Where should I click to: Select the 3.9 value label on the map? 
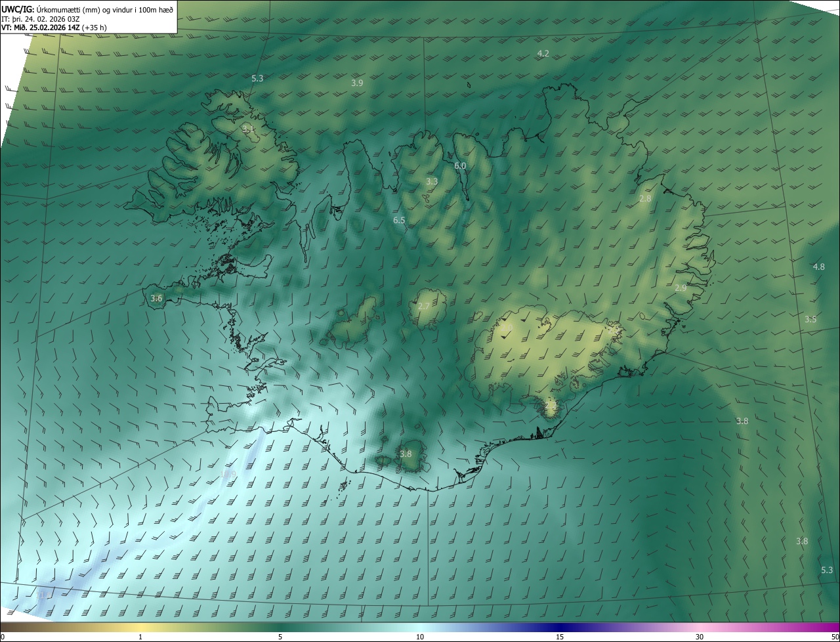pyautogui.click(x=357, y=83)
